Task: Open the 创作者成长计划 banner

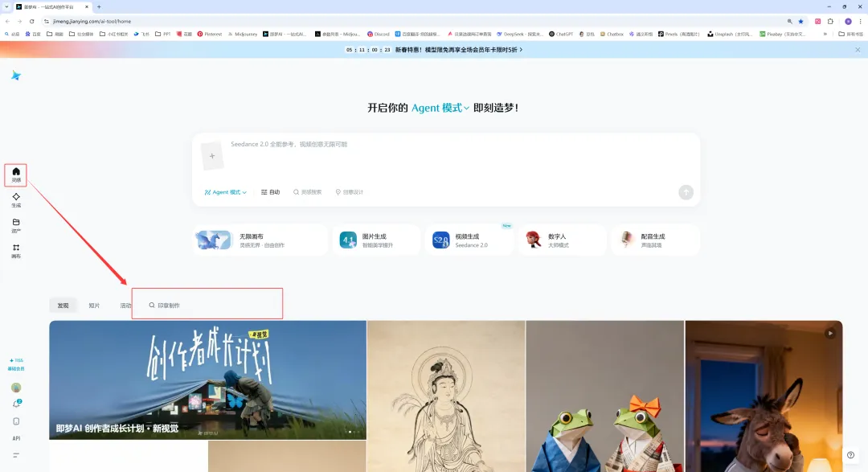Action: (x=207, y=380)
